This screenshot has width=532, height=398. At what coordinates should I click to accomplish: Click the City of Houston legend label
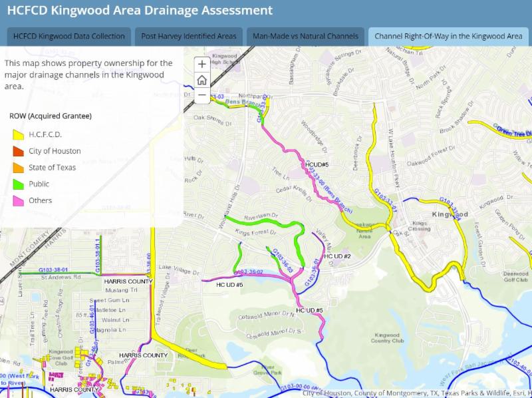(x=55, y=151)
